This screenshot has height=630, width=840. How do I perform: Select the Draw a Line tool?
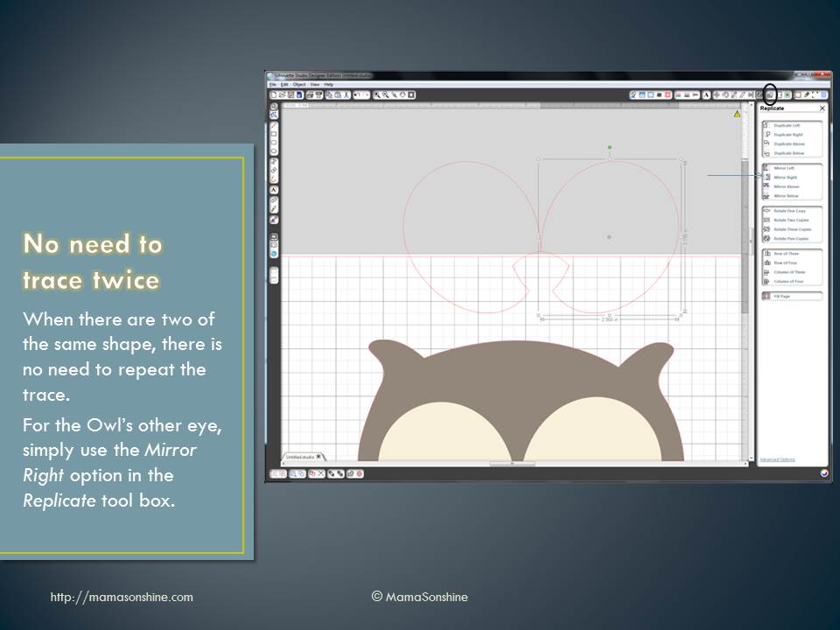tap(275, 125)
